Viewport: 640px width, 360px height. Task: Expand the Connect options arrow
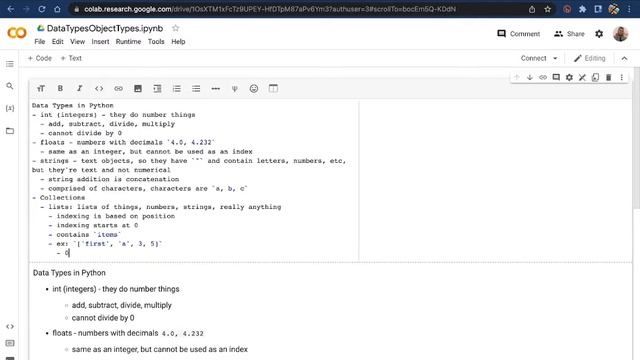555,58
